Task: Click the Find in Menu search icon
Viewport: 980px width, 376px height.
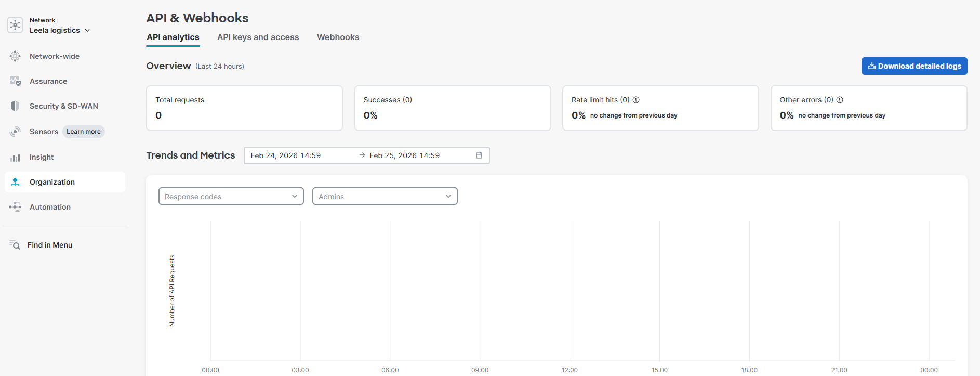Action: [x=15, y=245]
